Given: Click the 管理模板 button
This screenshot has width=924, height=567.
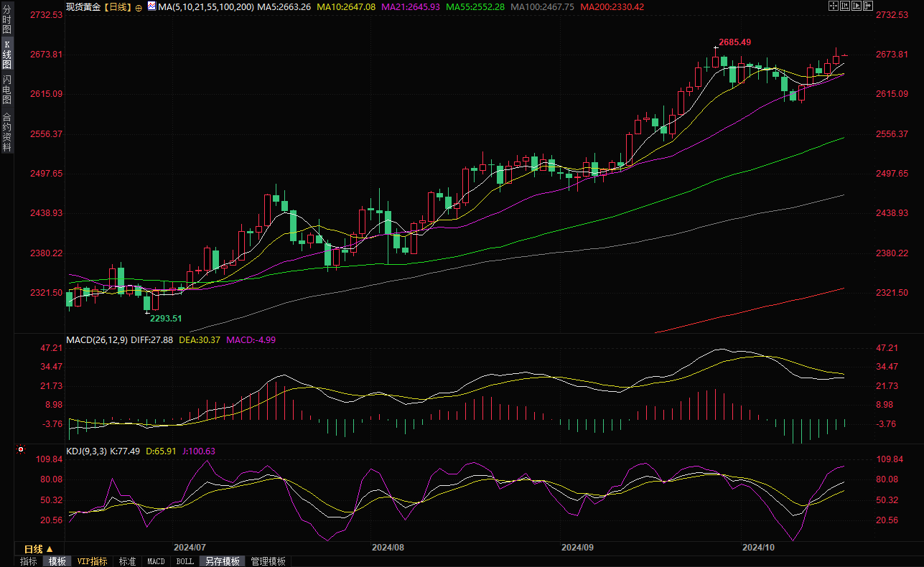Looking at the screenshot, I should click(x=268, y=561).
